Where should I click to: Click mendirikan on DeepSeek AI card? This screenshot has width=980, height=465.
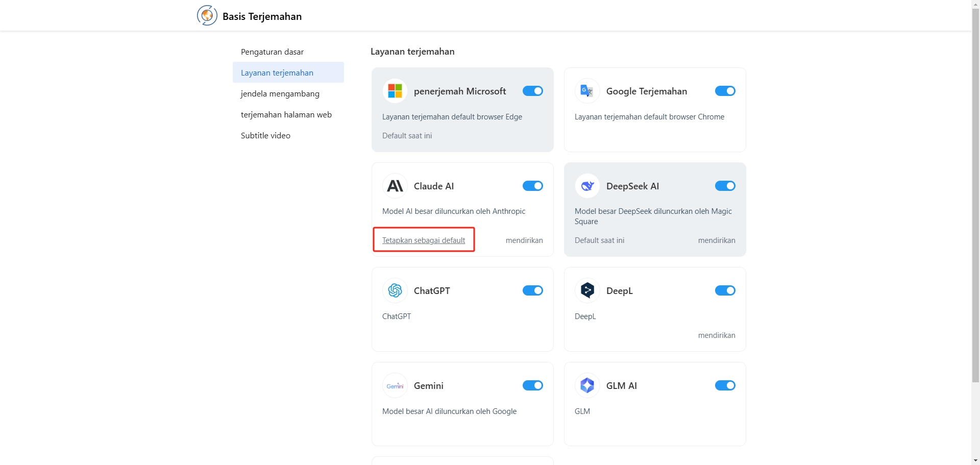click(x=717, y=240)
